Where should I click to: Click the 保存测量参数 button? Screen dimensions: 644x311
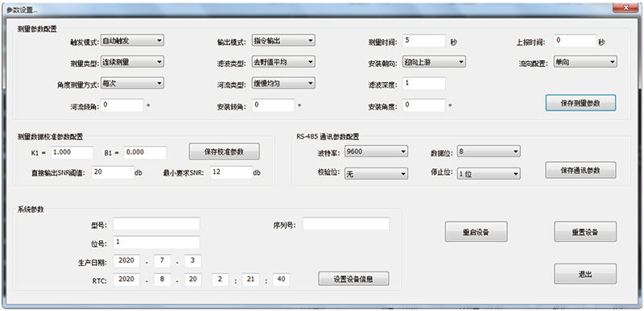pos(580,103)
